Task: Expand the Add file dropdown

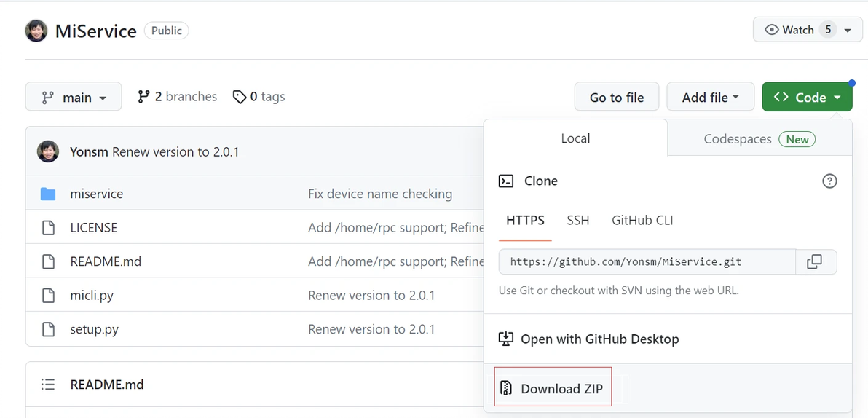Action: click(710, 97)
